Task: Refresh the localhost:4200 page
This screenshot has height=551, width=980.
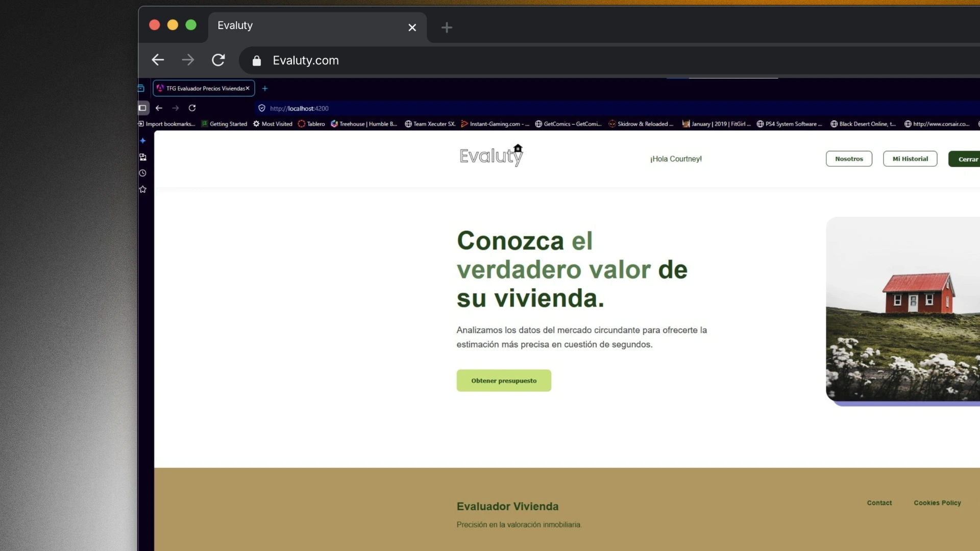Action: (192, 108)
